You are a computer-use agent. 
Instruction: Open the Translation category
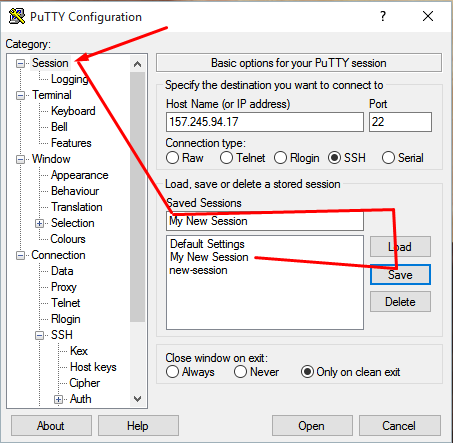tap(76, 207)
